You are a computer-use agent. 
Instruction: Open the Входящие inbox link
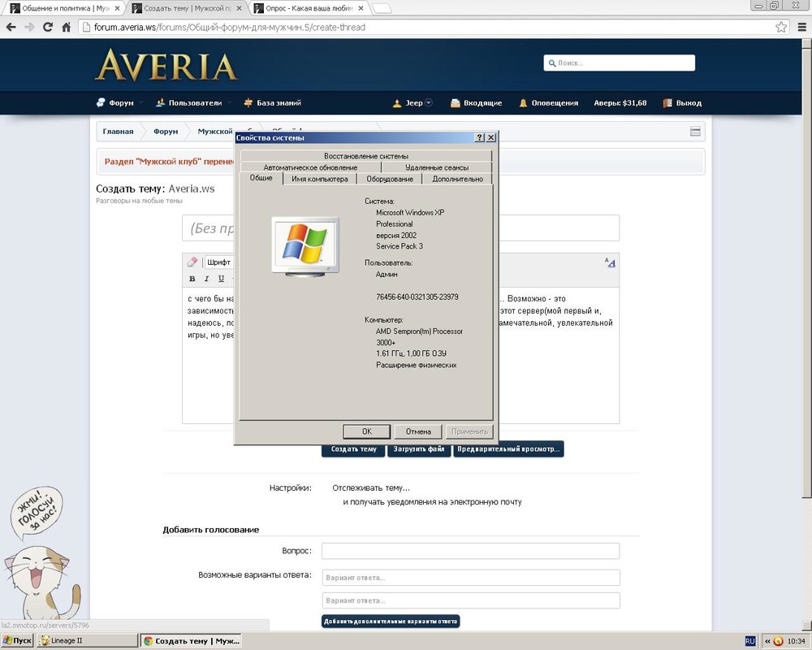pyautogui.click(x=476, y=103)
